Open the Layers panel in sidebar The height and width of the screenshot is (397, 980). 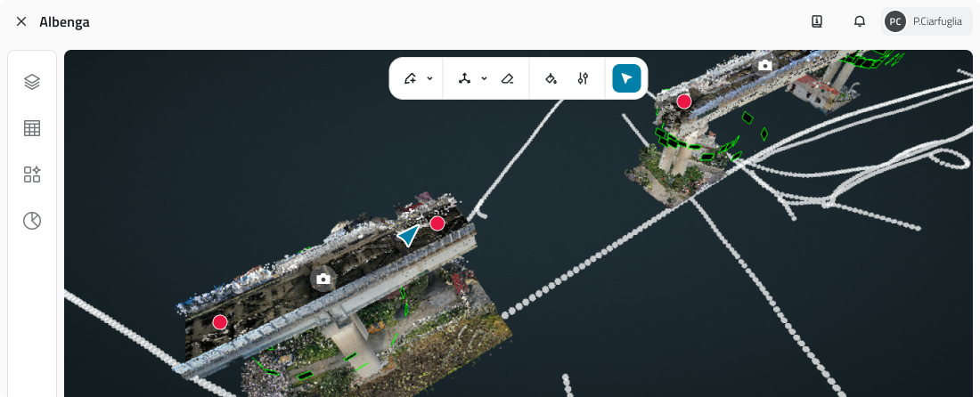coord(32,82)
